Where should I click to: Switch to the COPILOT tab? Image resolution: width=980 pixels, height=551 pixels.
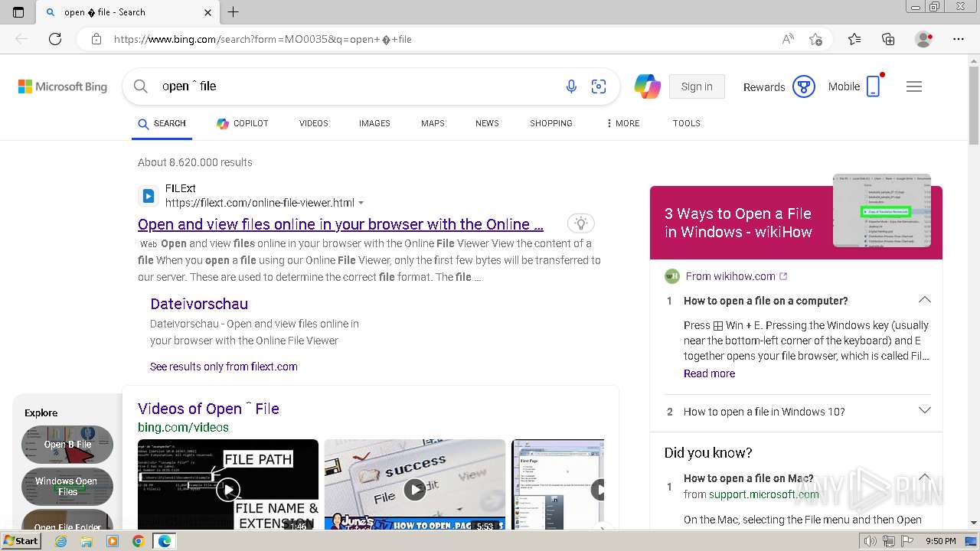243,123
